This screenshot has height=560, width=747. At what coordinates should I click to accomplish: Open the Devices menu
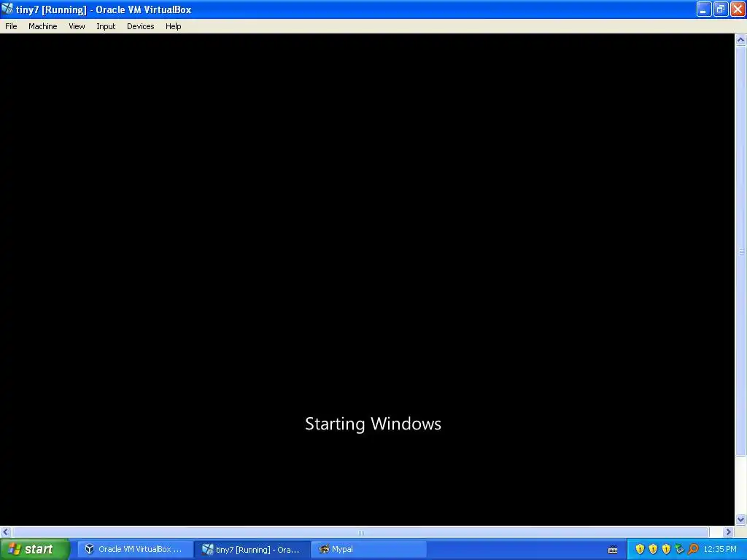click(x=141, y=26)
